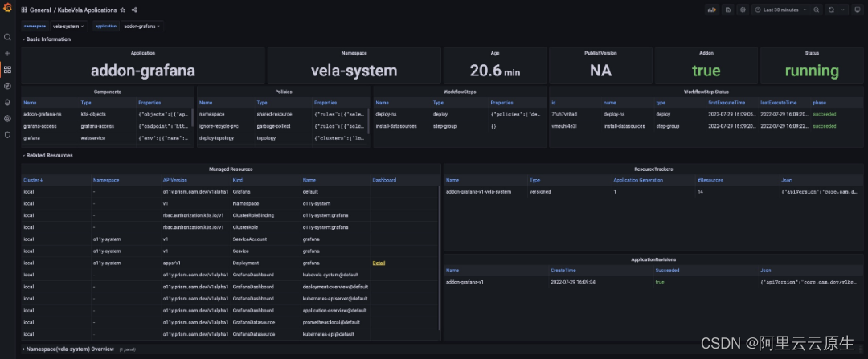The height and width of the screenshot is (359, 868).
Task: Open the Components panel title menu
Action: point(108,92)
